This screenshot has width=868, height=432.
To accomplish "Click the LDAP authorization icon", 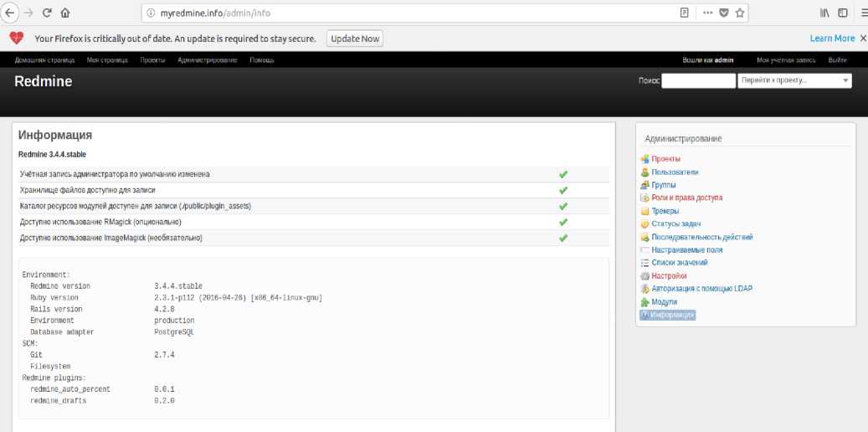I will 645,289.
